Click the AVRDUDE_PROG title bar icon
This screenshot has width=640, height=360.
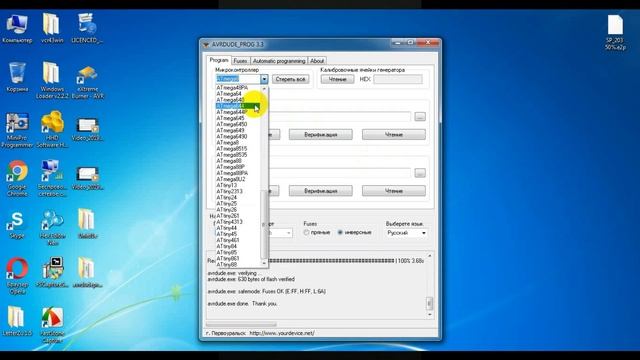(x=206, y=44)
